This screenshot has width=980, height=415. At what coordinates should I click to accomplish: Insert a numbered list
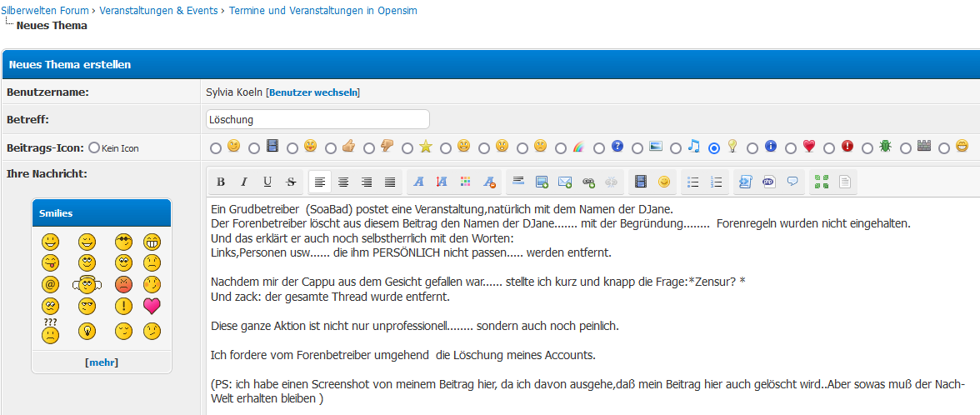[716, 182]
